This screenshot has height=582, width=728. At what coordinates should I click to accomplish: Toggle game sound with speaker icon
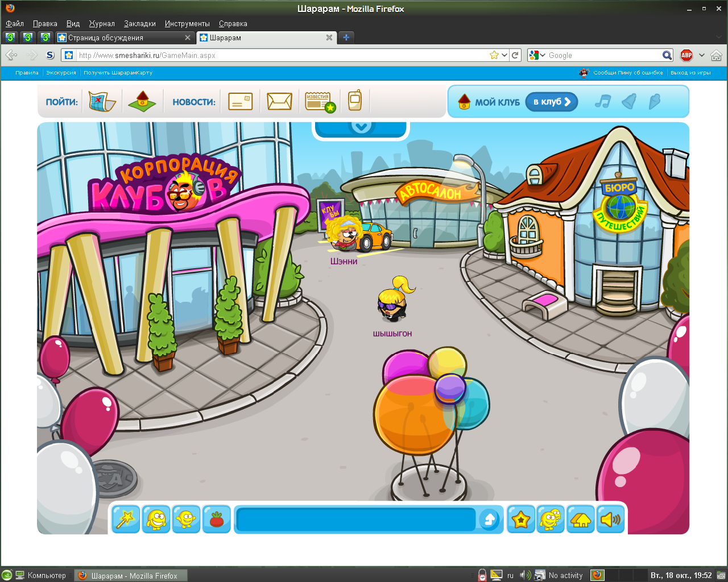click(611, 519)
